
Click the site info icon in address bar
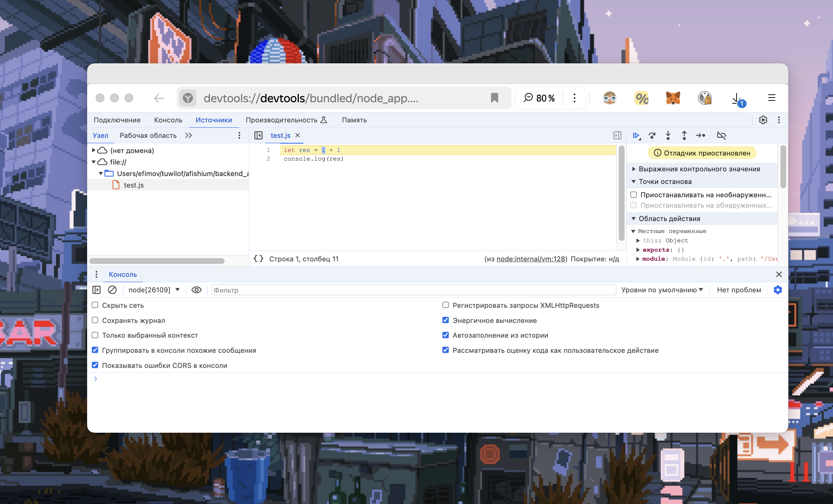click(x=188, y=98)
